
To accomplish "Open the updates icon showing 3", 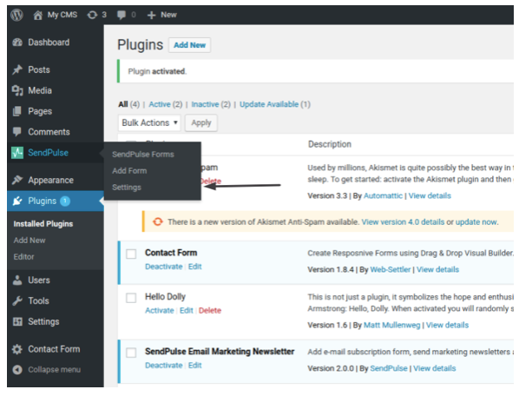I will [92, 15].
